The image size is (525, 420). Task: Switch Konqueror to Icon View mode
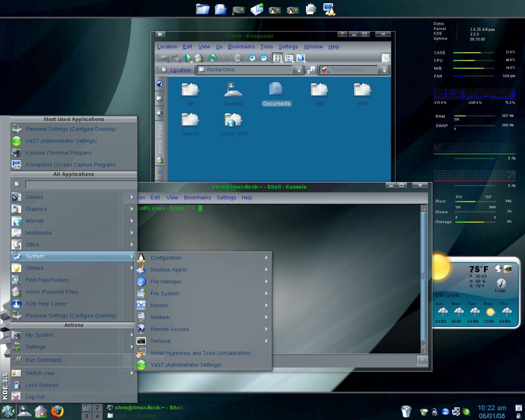[x=278, y=58]
